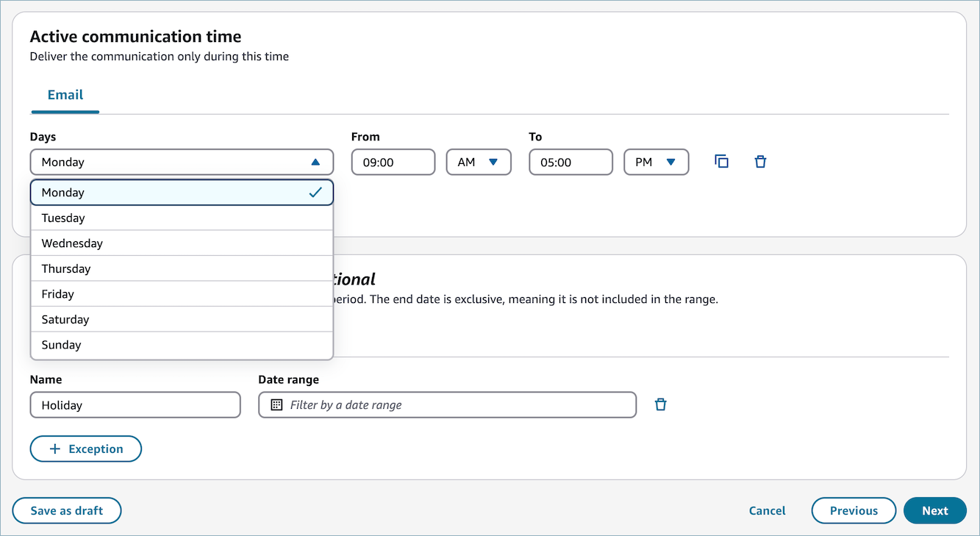Click the checked Monday option
The image size is (980, 536).
point(182,193)
